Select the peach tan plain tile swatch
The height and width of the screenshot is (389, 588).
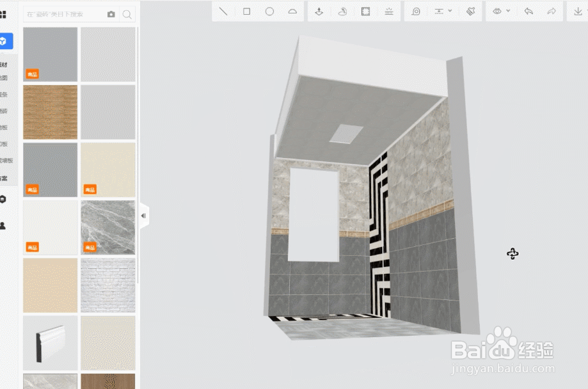point(51,285)
